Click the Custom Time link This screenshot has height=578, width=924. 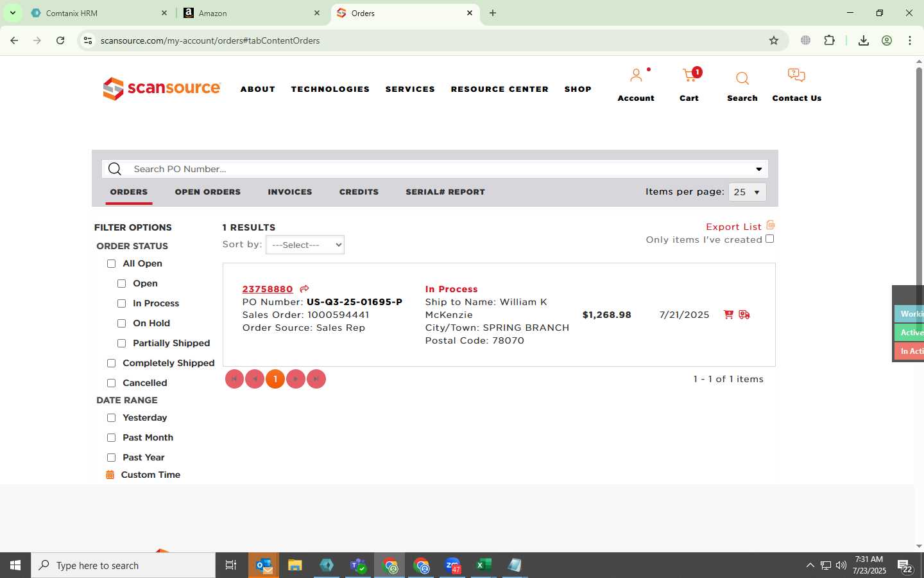(151, 475)
